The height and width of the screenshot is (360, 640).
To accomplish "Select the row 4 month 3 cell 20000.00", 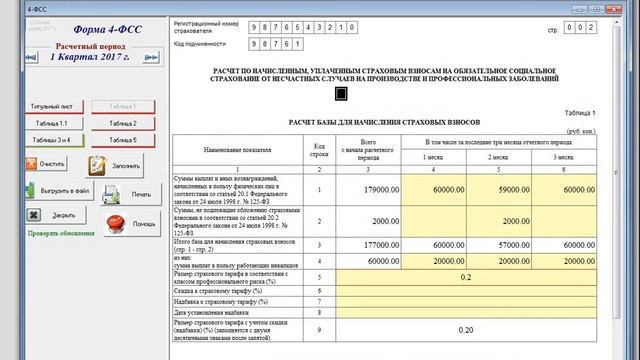I will [564, 261].
